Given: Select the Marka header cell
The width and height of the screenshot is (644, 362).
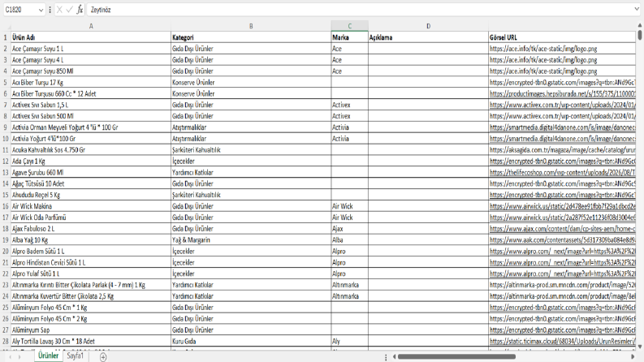Looking at the screenshot, I should click(349, 37).
